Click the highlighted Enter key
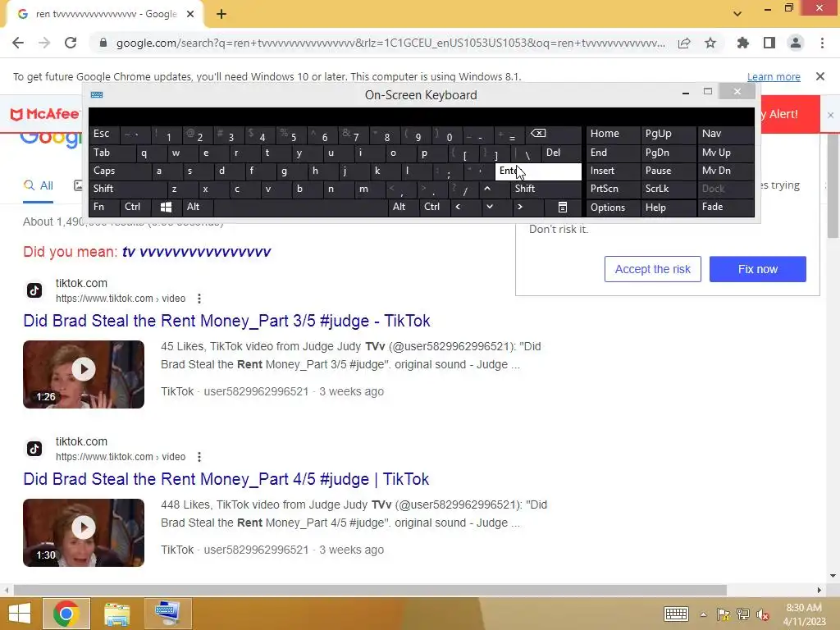The image size is (840, 630). [x=538, y=171]
